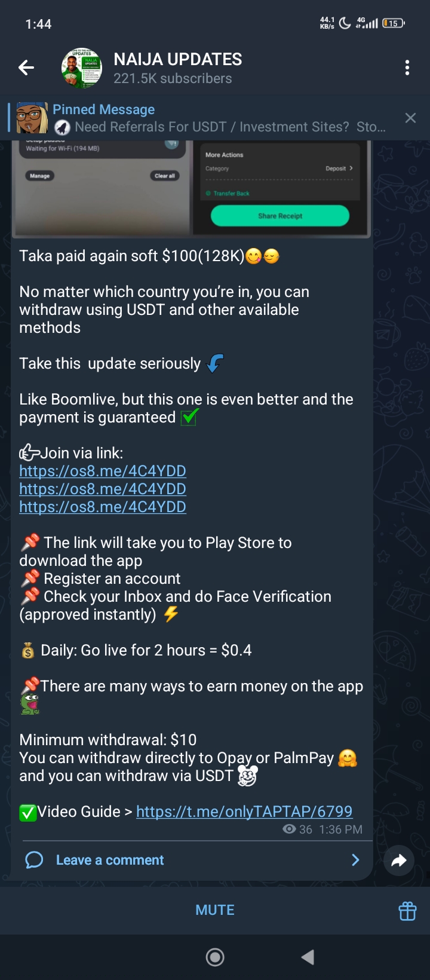
Task: Tap Leave a comment
Action: (x=110, y=860)
